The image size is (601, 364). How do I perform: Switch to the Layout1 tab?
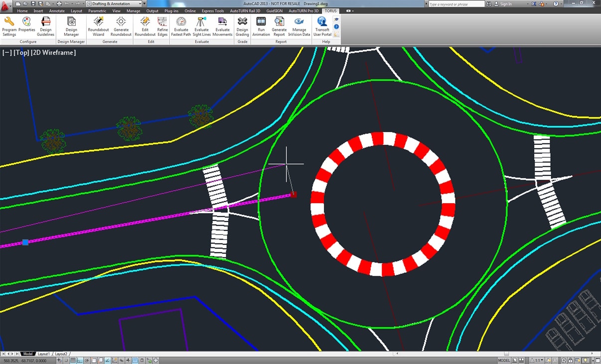click(x=44, y=354)
